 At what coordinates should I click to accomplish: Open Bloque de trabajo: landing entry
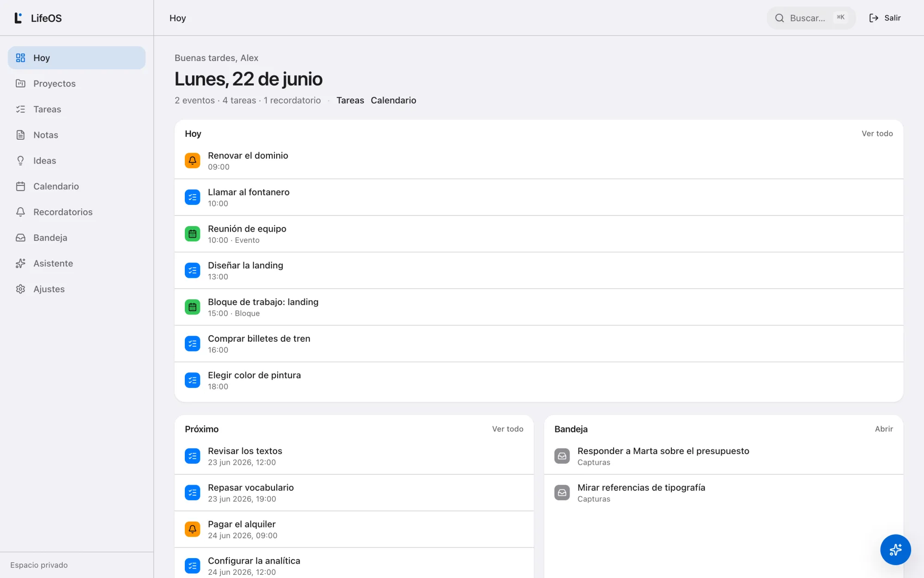[x=539, y=307]
